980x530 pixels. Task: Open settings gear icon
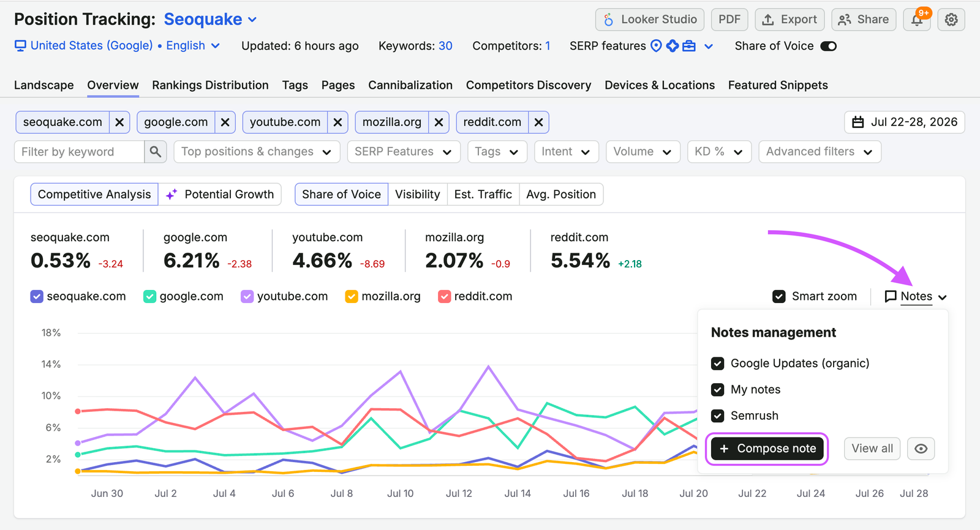951,20
